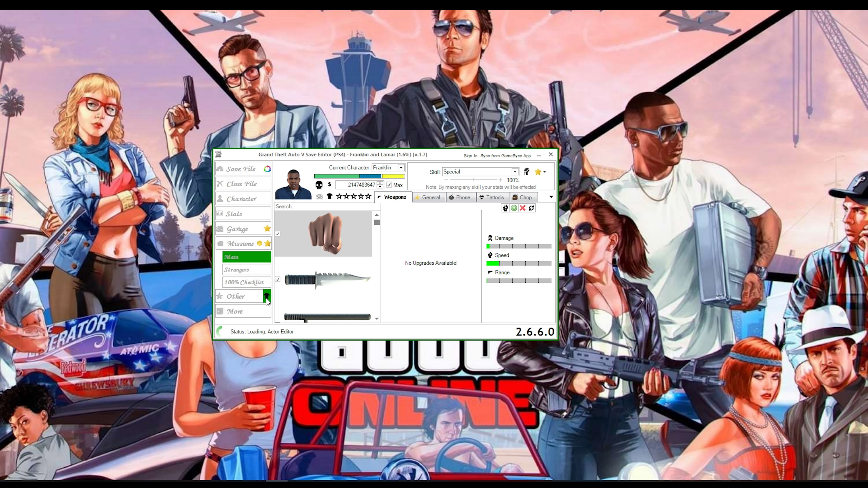Open the 100% Checklist sub-item
Image resolution: width=868 pixels, height=488 pixels.
[246, 282]
